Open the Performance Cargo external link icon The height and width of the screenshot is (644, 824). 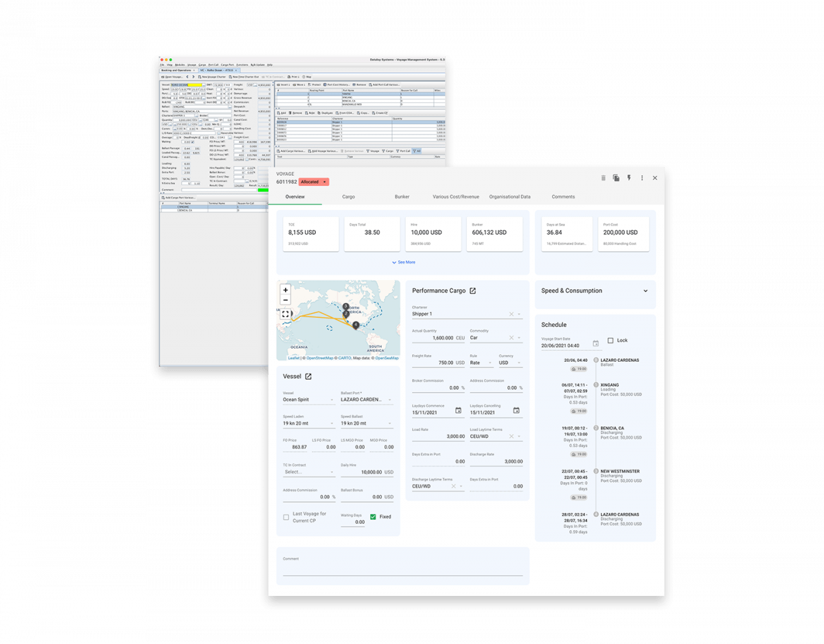pos(472,290)
